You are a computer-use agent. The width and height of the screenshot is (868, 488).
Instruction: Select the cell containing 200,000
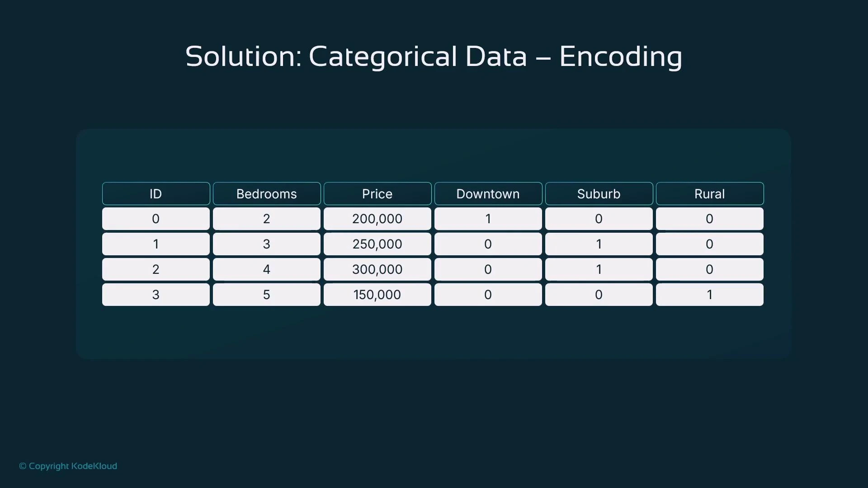377,219
